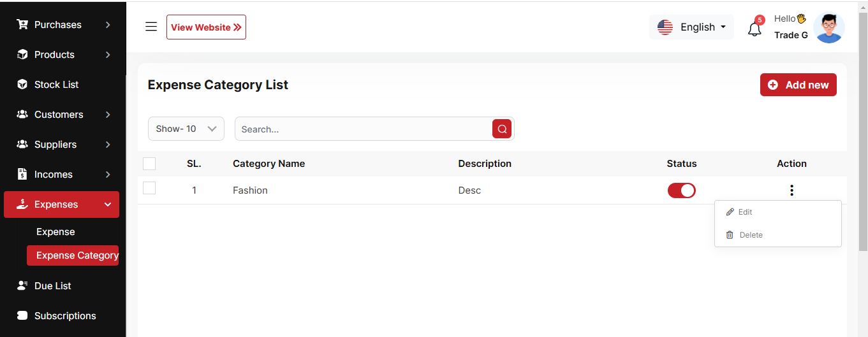Choose Delete from the action menu
This screenshot has width=868, height=337.
click(x=750, y=235)
